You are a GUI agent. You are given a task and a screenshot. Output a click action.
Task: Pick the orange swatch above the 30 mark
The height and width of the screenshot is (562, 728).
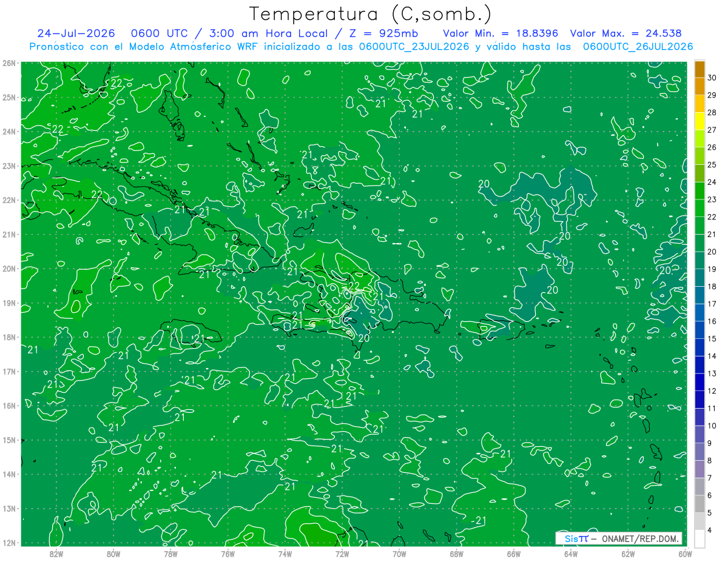point(699,69)
